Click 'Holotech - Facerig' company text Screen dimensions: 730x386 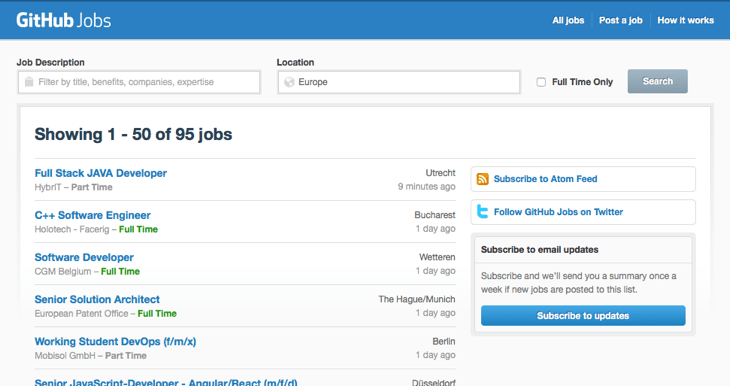72,229
